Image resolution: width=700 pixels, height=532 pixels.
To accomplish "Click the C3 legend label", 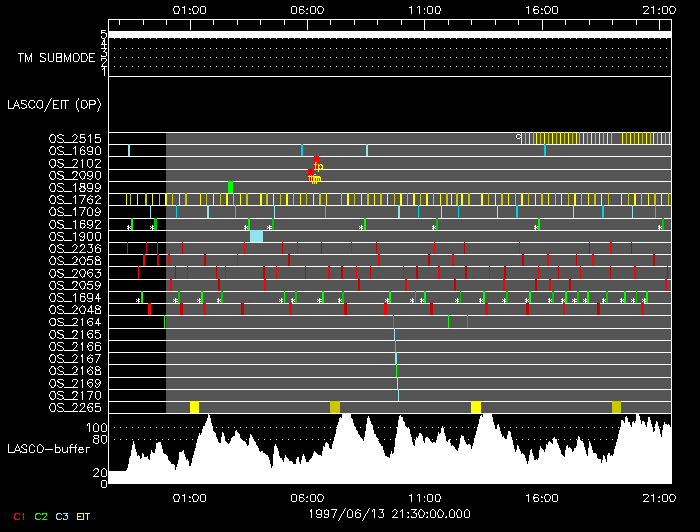I will point(62,516).
